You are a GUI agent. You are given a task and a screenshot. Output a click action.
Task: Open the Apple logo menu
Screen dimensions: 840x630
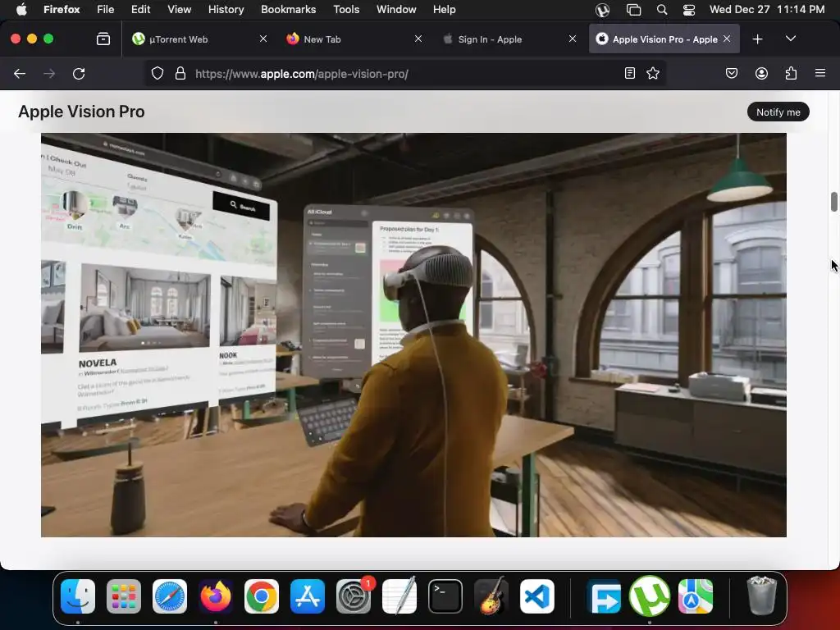click(x=21, y=9)
